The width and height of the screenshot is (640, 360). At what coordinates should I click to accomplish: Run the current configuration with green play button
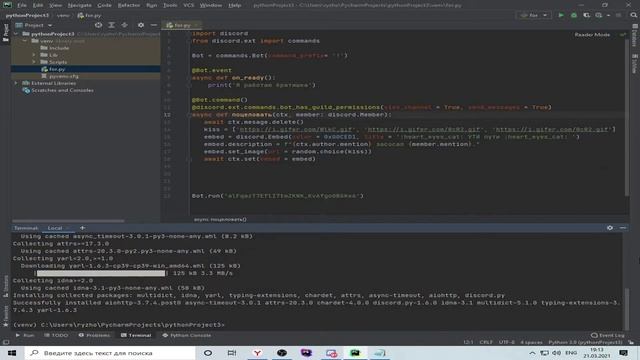(x=561, y=15)
